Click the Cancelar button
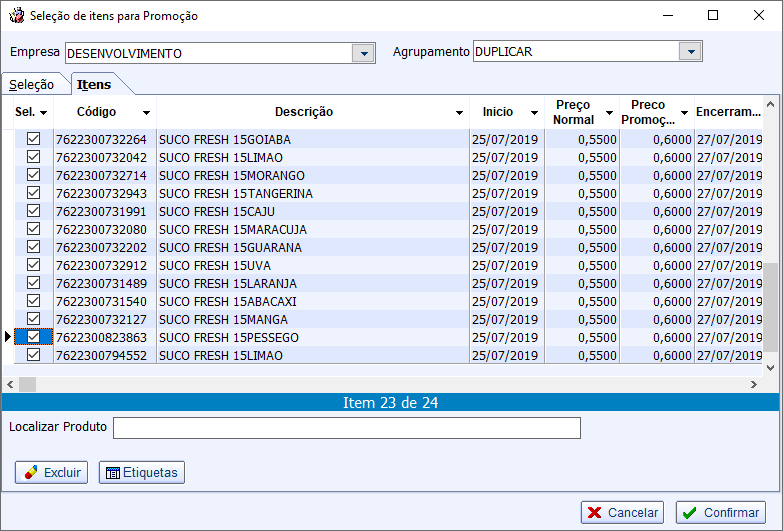783x531 pixels. point(622,512)
